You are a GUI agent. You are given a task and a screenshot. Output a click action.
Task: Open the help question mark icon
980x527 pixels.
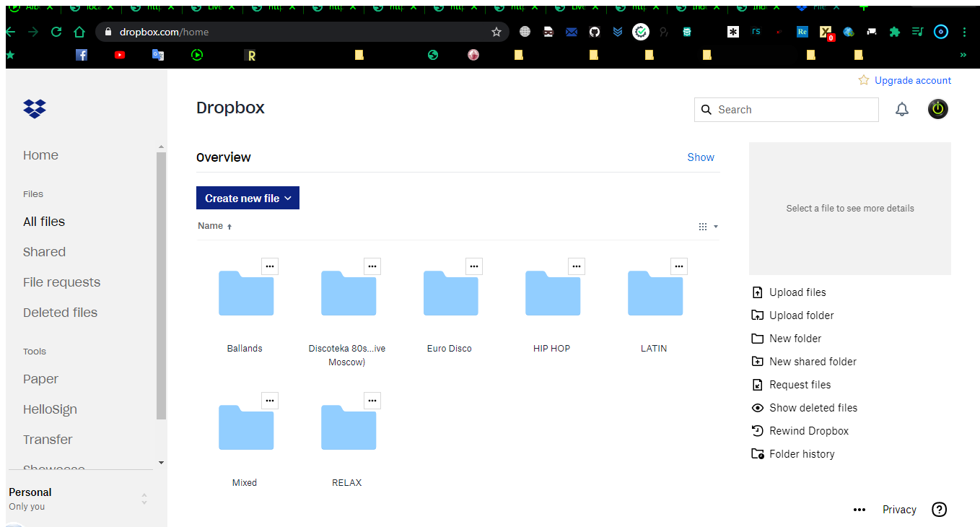[939, 510]
